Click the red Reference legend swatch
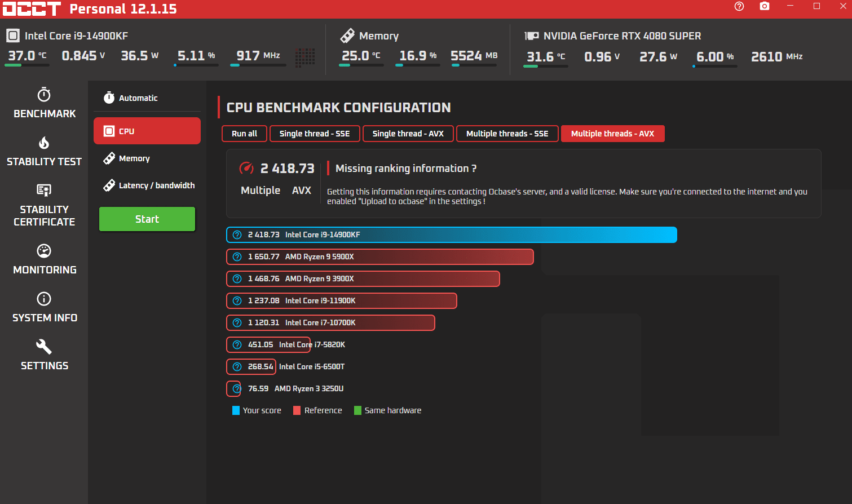Screen dimensions: 852x504 [x=297, y=410]
